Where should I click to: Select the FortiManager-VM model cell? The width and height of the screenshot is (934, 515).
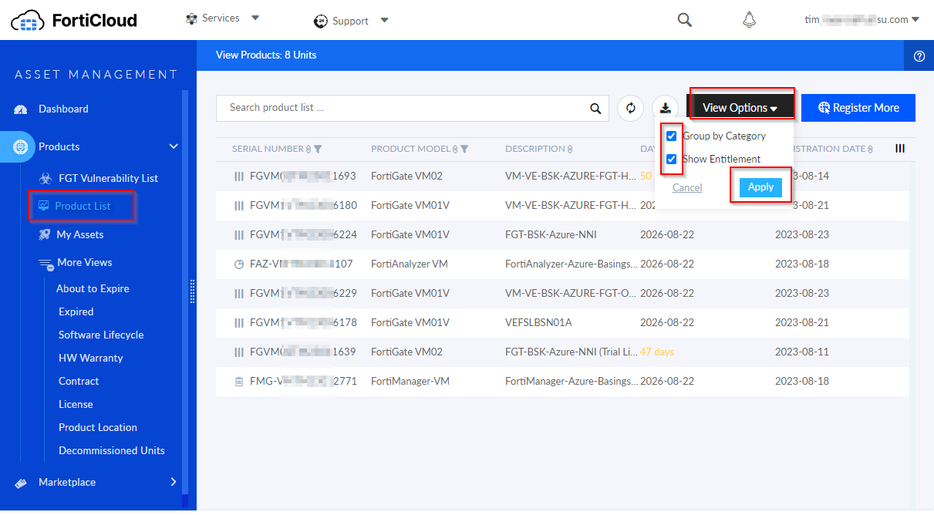(x=410, y=381)
